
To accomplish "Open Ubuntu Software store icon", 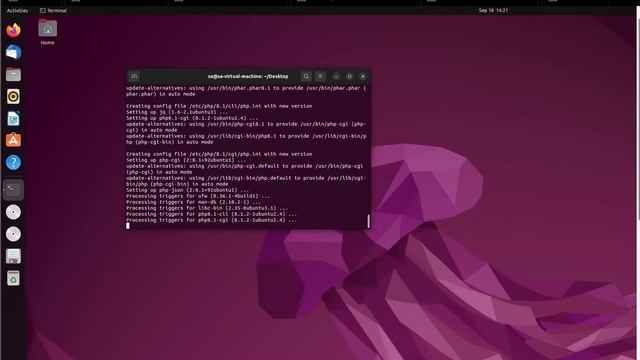I will [13, 140].
